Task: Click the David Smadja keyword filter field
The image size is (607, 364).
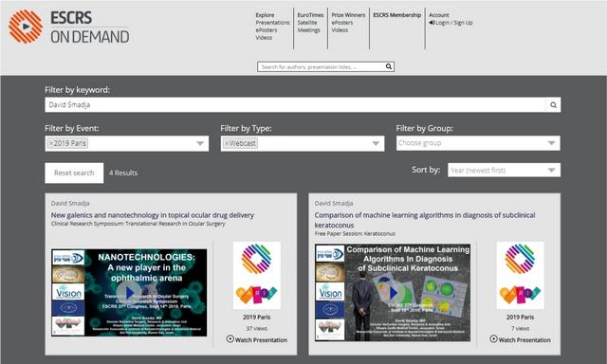Action: point(295,105)
